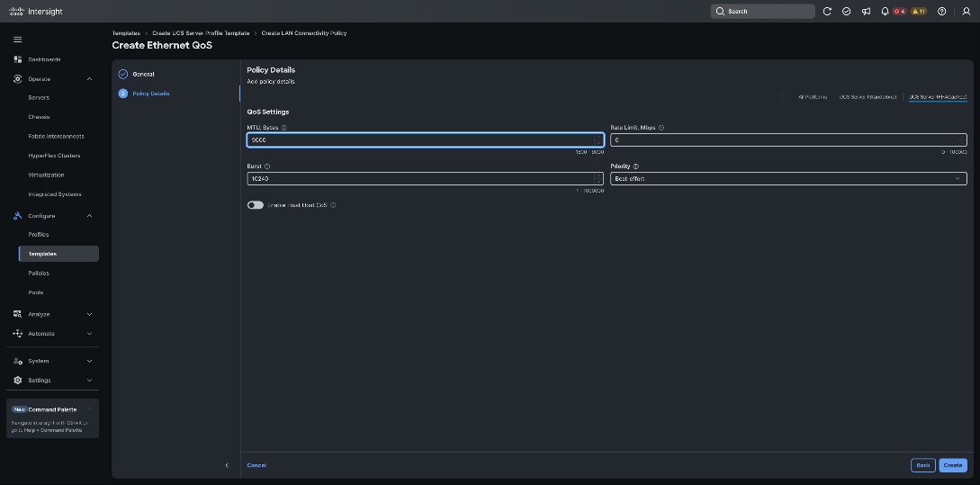980x485 pixels.
Task: Show info for Rate Limit, Mbps field
Action: point(661,128)
